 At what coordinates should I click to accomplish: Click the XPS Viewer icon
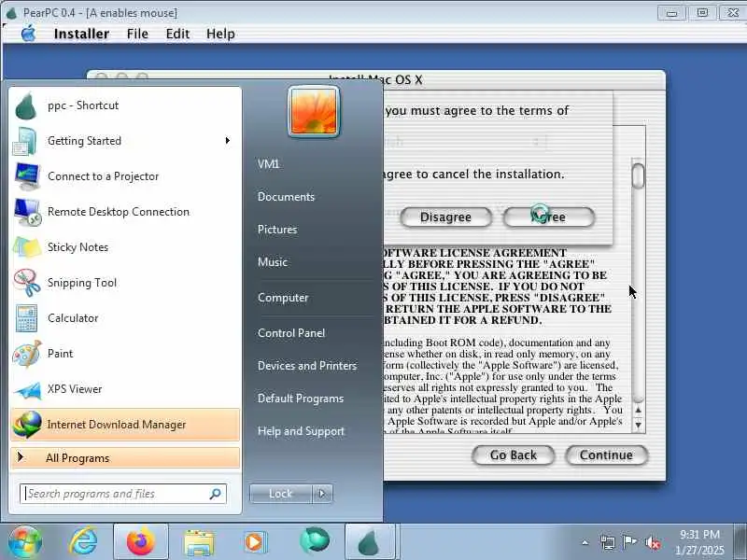point(28,389)
